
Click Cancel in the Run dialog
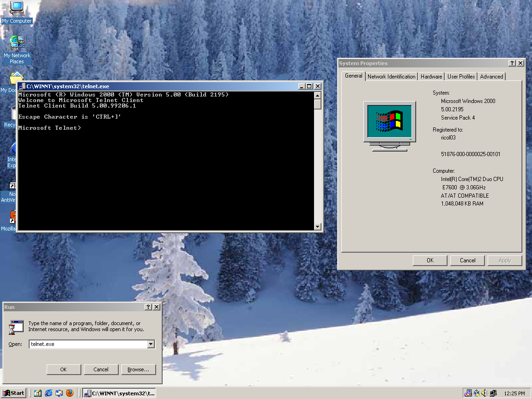click(101, 369)
